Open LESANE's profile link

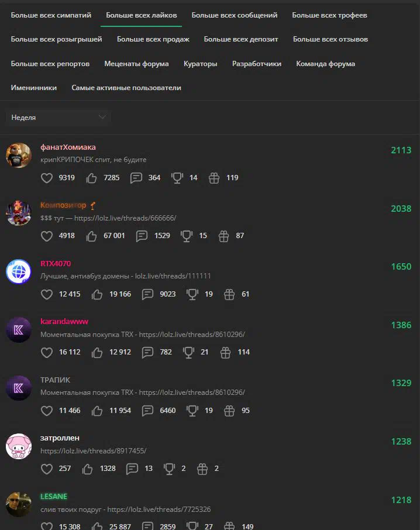54,497
